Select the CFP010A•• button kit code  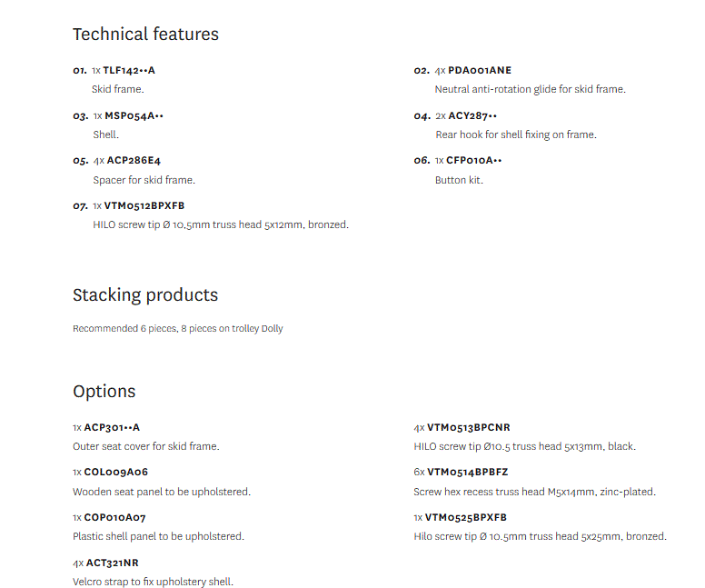tap(474, 160)
